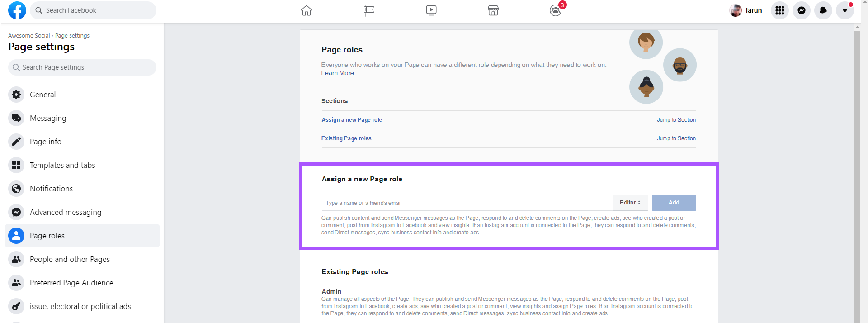The width and height of the screenshot is (868, 323).
Task: Click the General gear icon
Action: (16, 95)
